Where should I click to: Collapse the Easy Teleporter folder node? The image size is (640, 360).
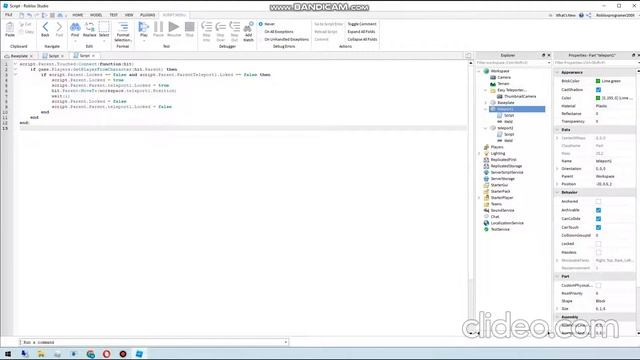486,90
